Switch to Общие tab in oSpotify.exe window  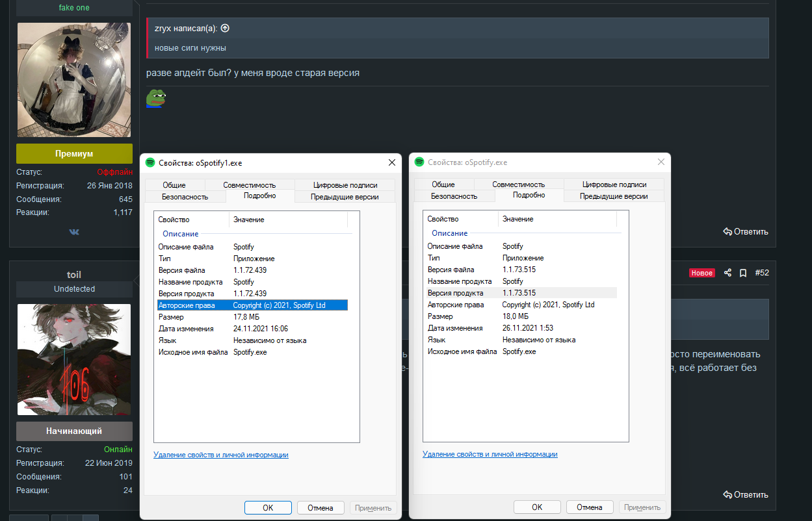(x=443, y=184)
